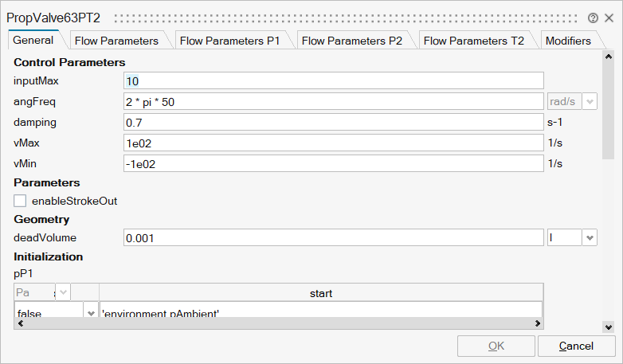Click the Cancel button
This screenshot has width=623, height=364.
click(576, 346)
